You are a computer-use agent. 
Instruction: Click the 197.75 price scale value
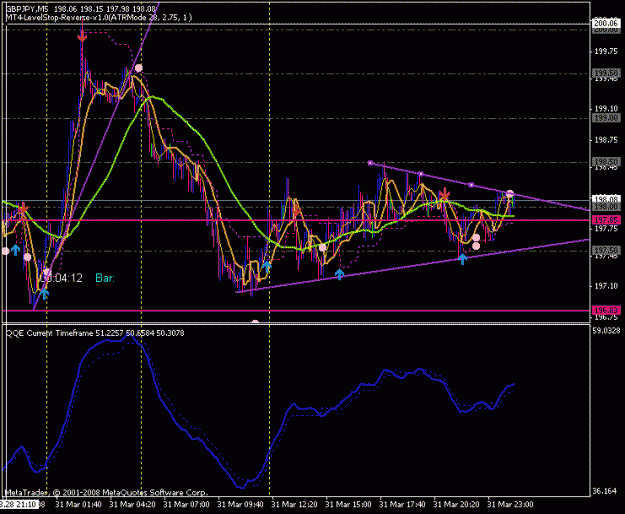point(606,229)
